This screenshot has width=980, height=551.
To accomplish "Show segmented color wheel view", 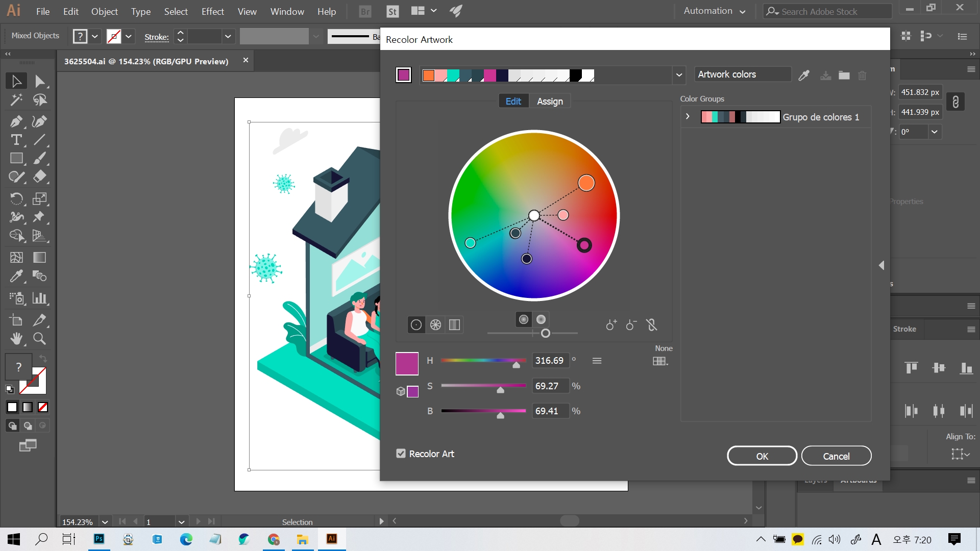I will pos(435,325).
